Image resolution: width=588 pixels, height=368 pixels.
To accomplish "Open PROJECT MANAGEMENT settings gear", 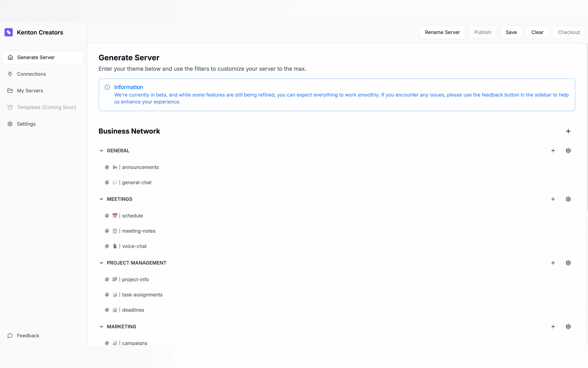I will coord(568,263).
